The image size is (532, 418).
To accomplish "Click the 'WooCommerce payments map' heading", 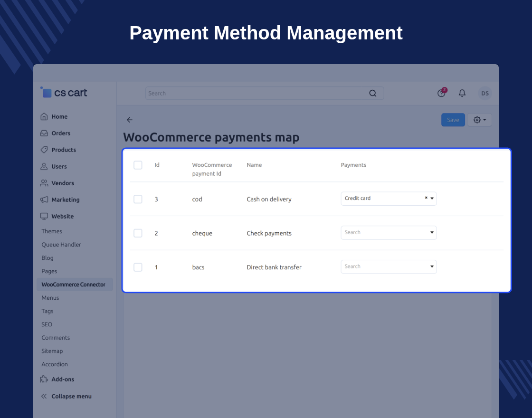I will coord(211,137).
